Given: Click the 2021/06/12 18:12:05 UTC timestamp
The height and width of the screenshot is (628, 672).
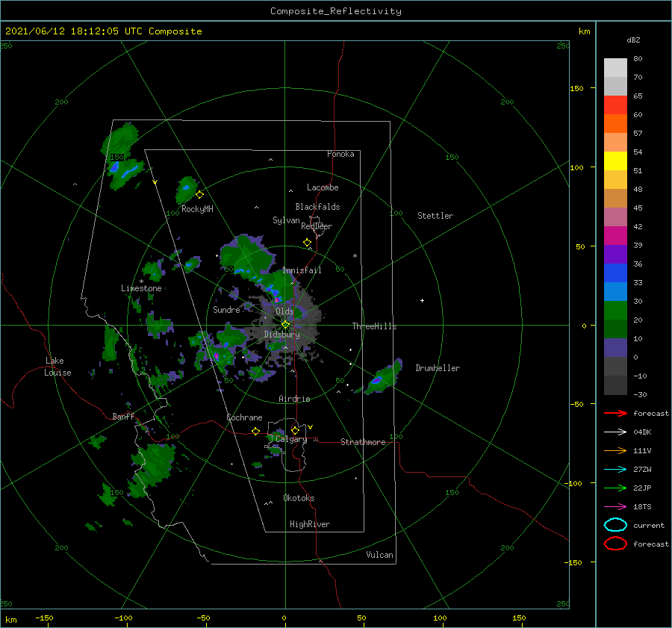Looking at the screenshot, I should pyautogui.click(x=75, y=31).
